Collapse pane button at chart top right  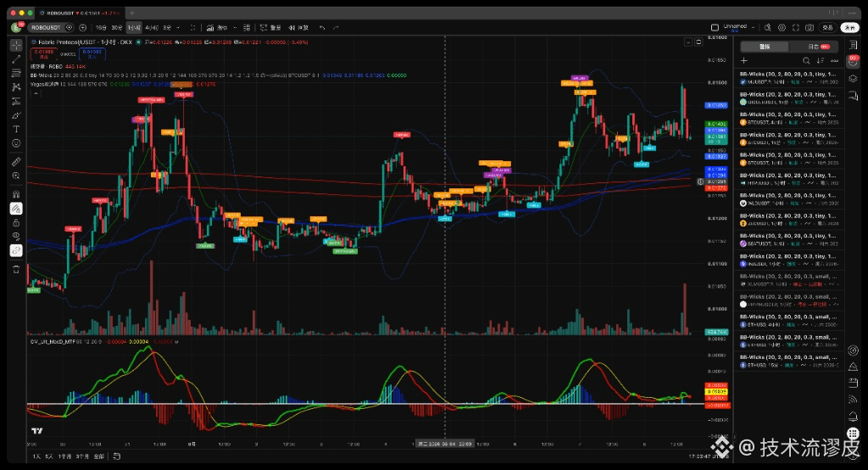tap(688, 42)
